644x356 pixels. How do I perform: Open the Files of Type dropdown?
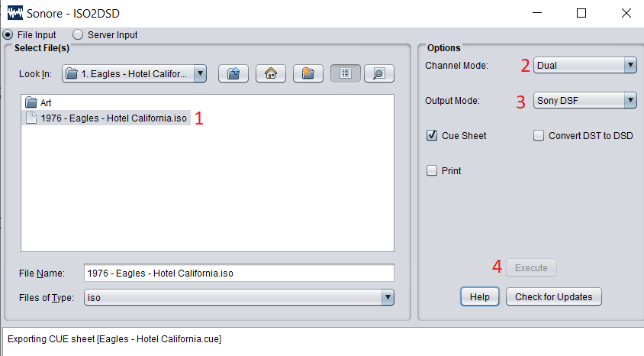point(239,297)
